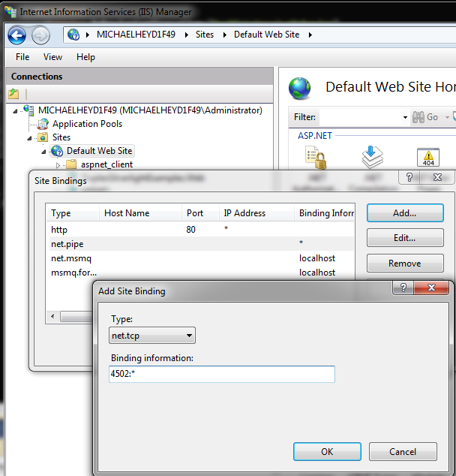
Task: Open the Help menu
Action: pos(85,57)
